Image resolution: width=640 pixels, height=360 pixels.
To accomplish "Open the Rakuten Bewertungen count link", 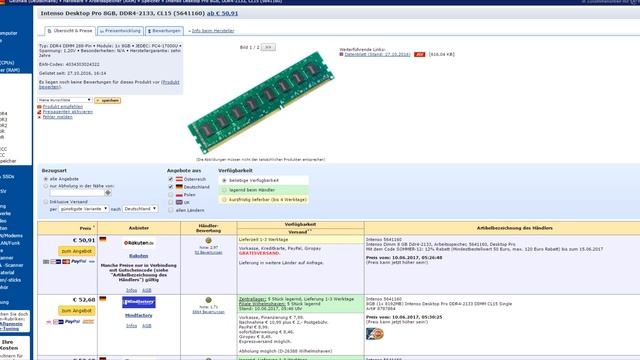I will 209,253.
